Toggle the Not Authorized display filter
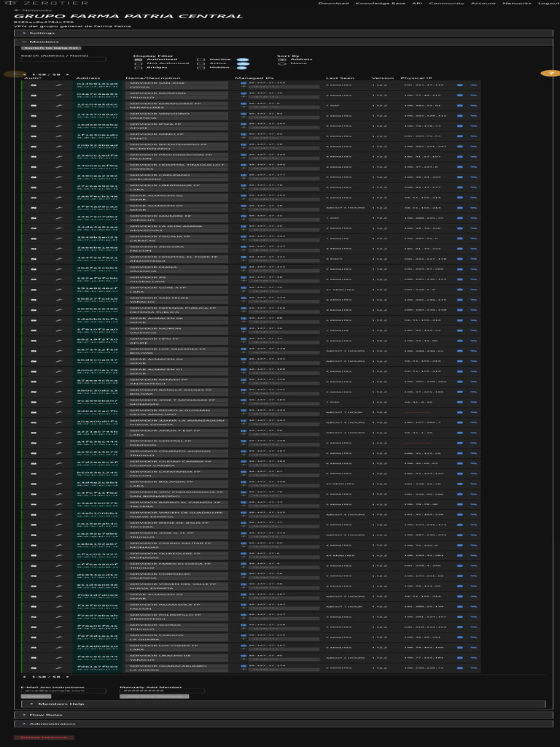The image size is (560, 747). point(139,63)
